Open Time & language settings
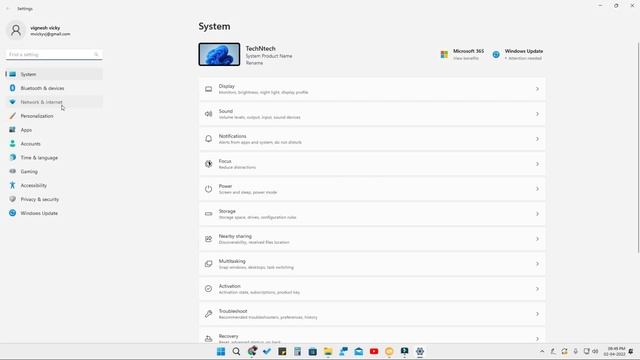 (x=54, y=158)
